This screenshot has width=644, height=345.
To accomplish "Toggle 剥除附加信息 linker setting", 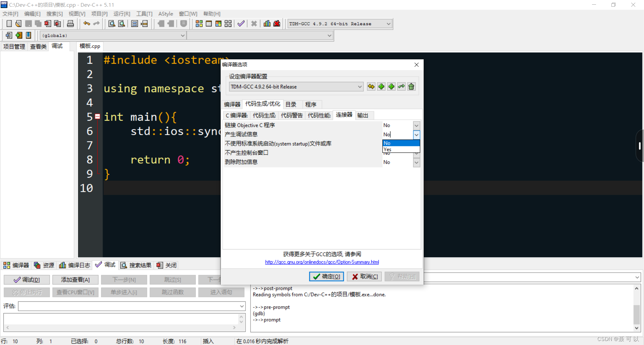I will pyautogui.click(x=416, y=162).
